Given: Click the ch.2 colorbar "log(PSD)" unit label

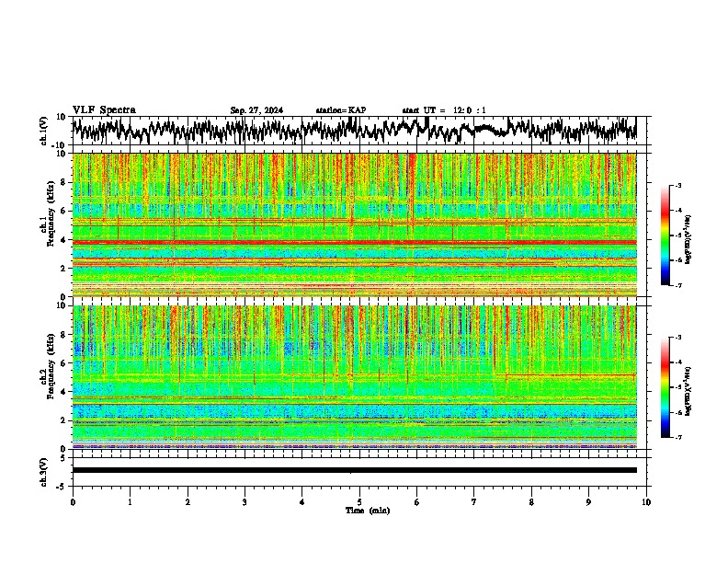Looking at the screenshot, I should [688, 391].
